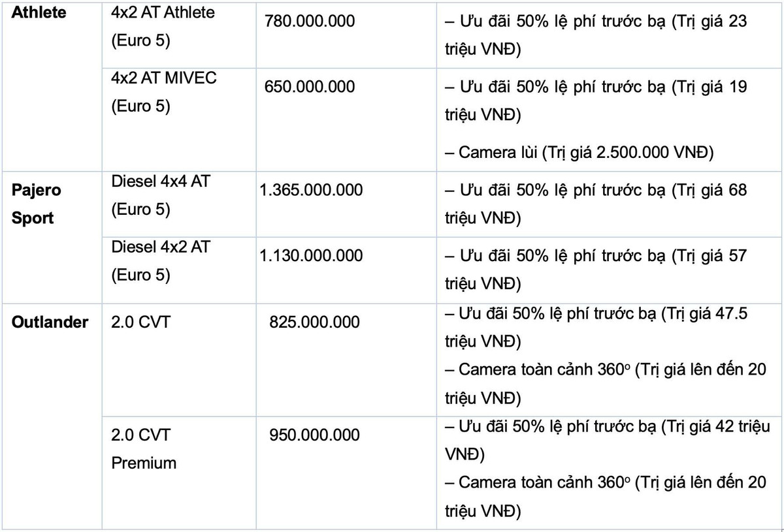Click the 68 triệu VNĐ promotion text
This screenshot has width=784, height=532.
595,204
